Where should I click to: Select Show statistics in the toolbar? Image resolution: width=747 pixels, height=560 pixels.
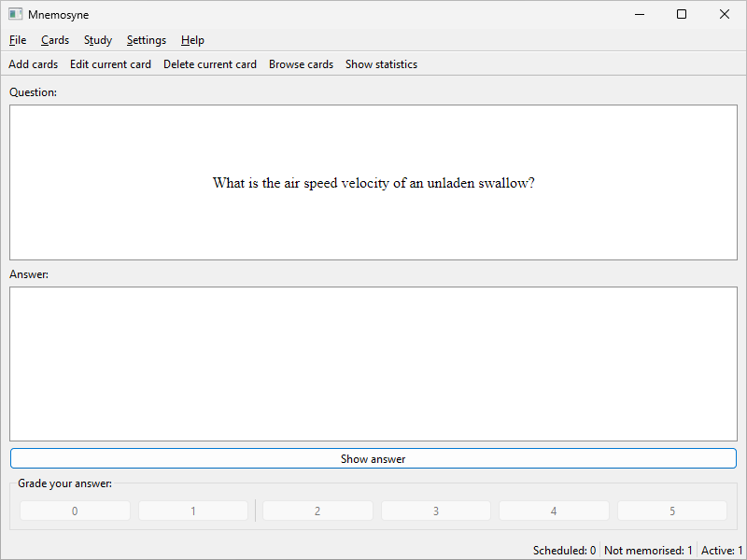[x=381, y=64]
